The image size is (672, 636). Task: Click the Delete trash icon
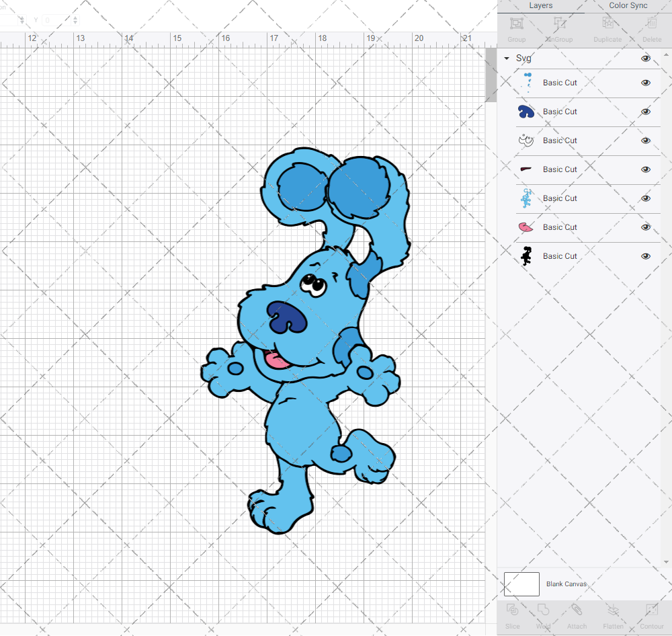click(x=652, y=23)
